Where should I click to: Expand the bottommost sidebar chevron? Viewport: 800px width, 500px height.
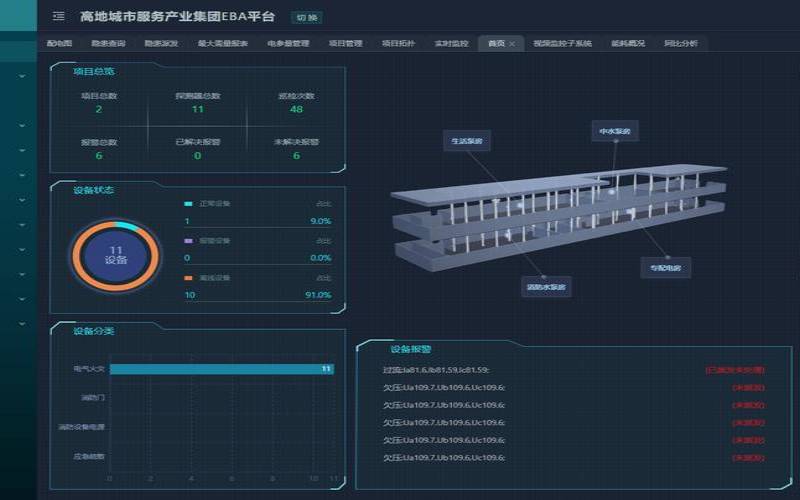click(x=22, y=323)
